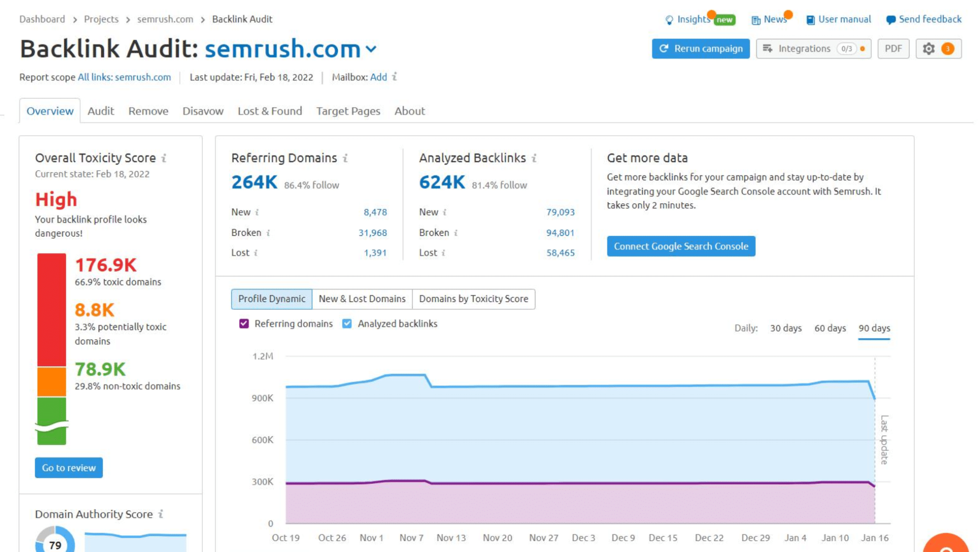Screen dimensions: 980x552
Task: Export report with PDF button
Action: 893,49
